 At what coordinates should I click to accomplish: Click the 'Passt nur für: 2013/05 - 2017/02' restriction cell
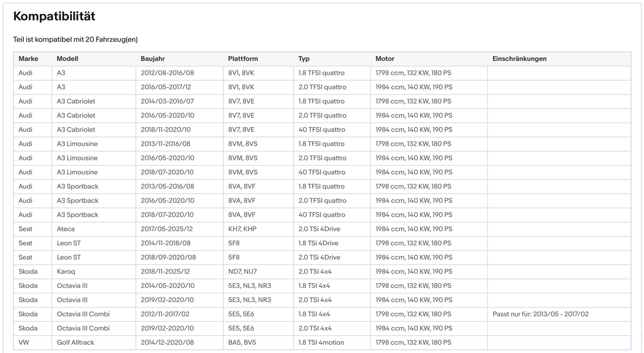pos(540,314)
